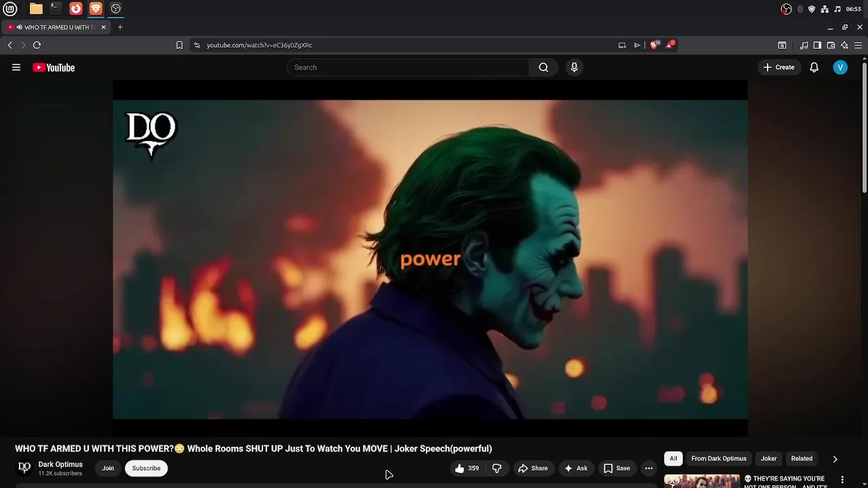Select 'From Dark Optimus' filter chip

(719, 459)
